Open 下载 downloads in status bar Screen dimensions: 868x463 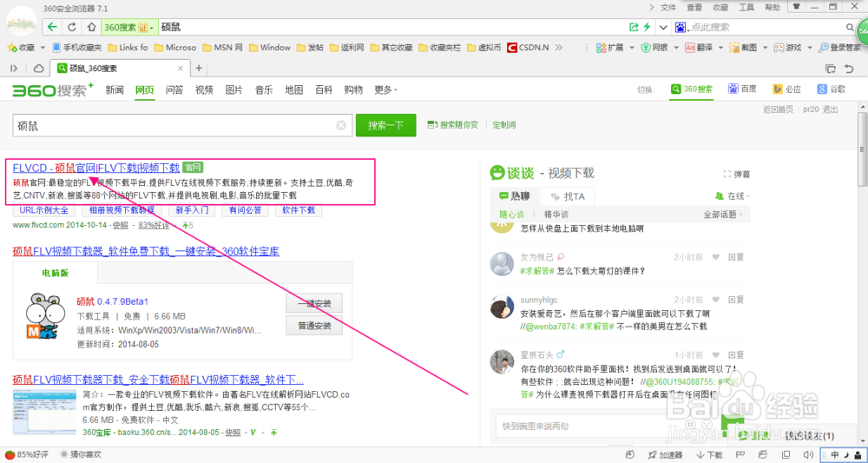[710, 454]
